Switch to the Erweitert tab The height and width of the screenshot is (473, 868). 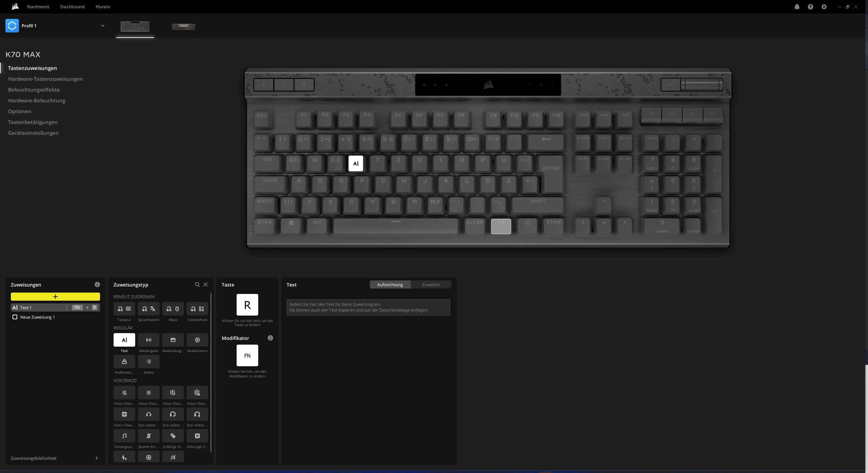tap(431, 285)
